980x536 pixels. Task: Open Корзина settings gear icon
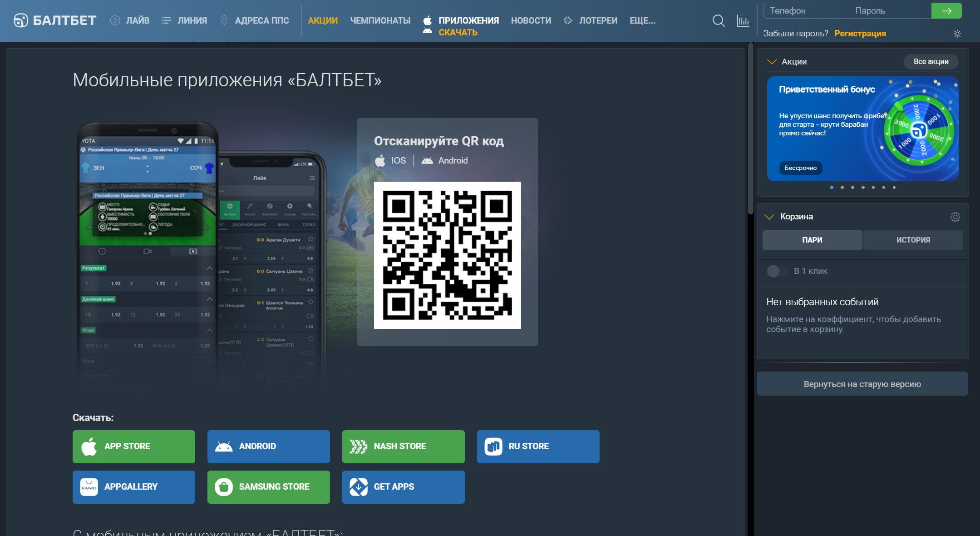955,217
